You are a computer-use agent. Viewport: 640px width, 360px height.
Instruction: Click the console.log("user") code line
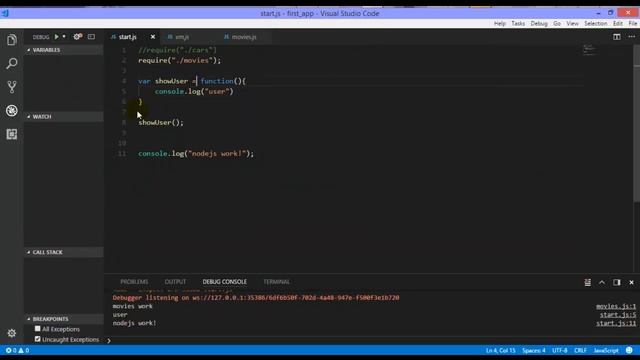click(194, 91)
